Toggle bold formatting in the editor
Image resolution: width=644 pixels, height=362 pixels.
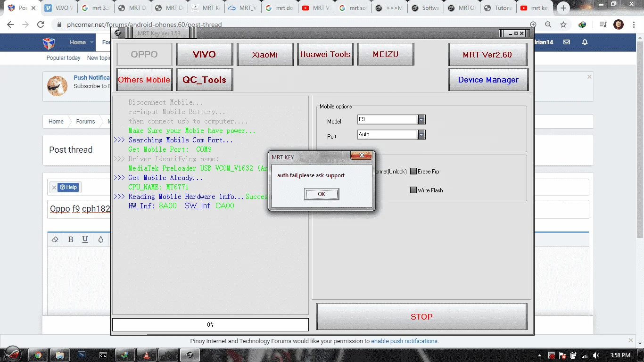click(71, 239)
